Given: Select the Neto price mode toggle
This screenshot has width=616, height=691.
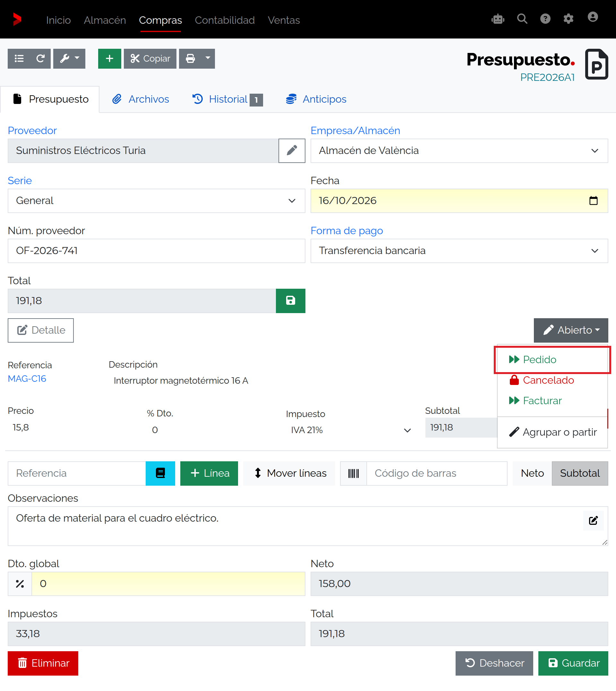Looking at the screenshot, I should [x=532, y=473].
